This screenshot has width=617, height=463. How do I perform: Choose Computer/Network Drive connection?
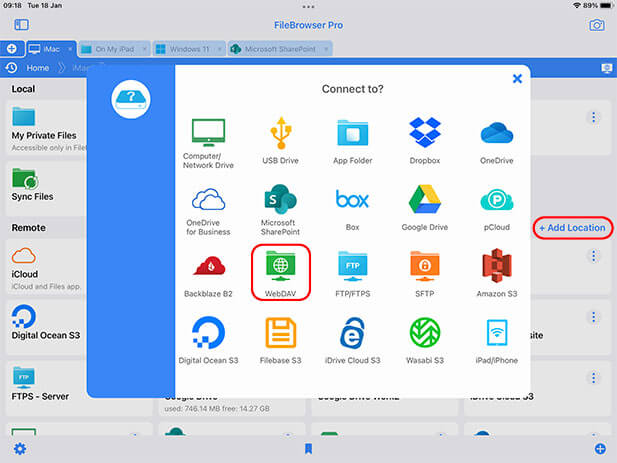tap(208, 144)
